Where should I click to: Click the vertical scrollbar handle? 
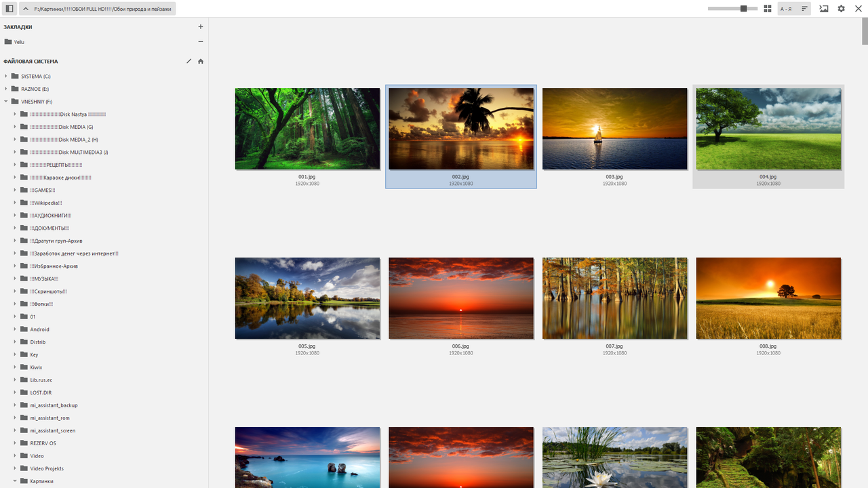[x=865, y=31]
